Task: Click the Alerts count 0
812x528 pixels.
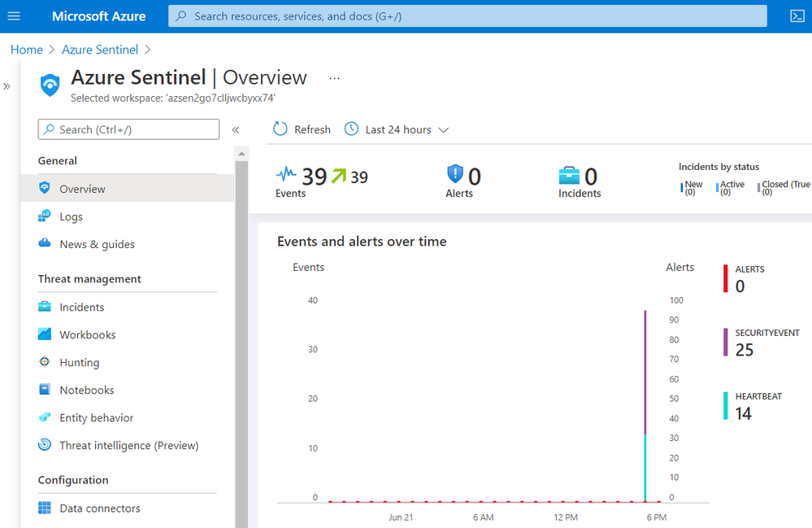Action: point(475,177)
